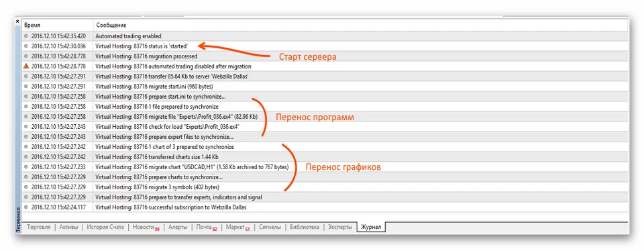644x251 pixels.
Task: Select the '83716 migration processed' entry
Action: pyautogui.click(x=146, y=56)
